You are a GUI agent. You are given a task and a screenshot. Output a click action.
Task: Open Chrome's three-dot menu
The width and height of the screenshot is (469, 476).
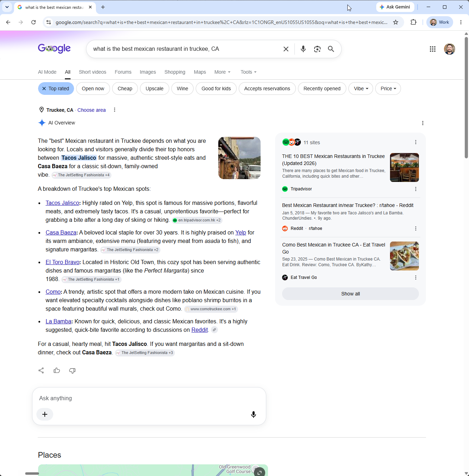click(461, 22)
